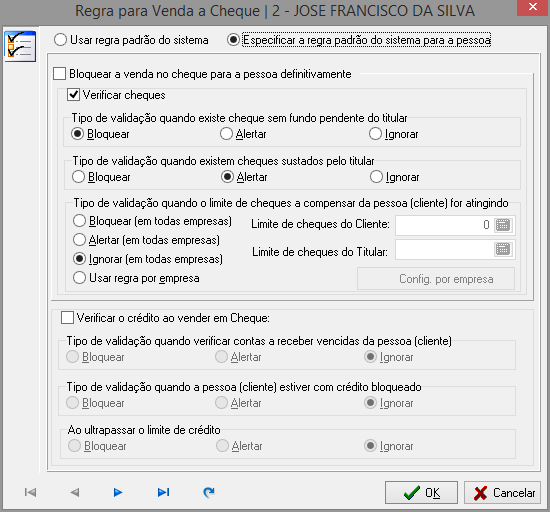
Task: Close the Regra para Venda a Cheque window
Action: click(532, 7)
